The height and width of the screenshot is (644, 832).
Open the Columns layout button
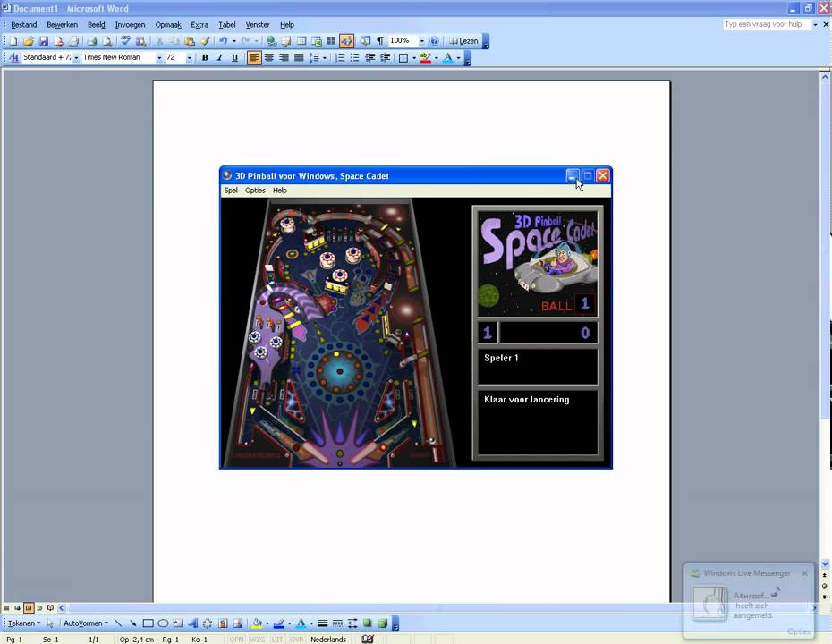coord(331,41)
